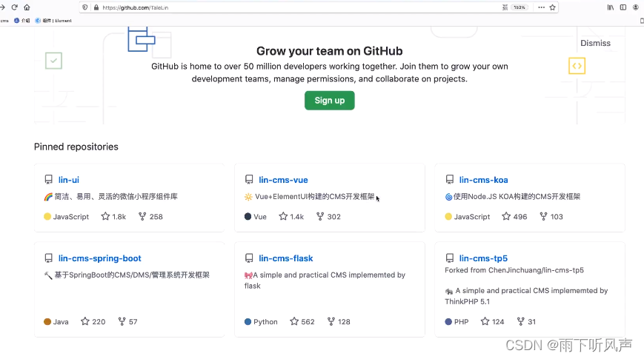644x359 pixels.
Task: Click the browser forward arrow
Action: click(2, 7)
